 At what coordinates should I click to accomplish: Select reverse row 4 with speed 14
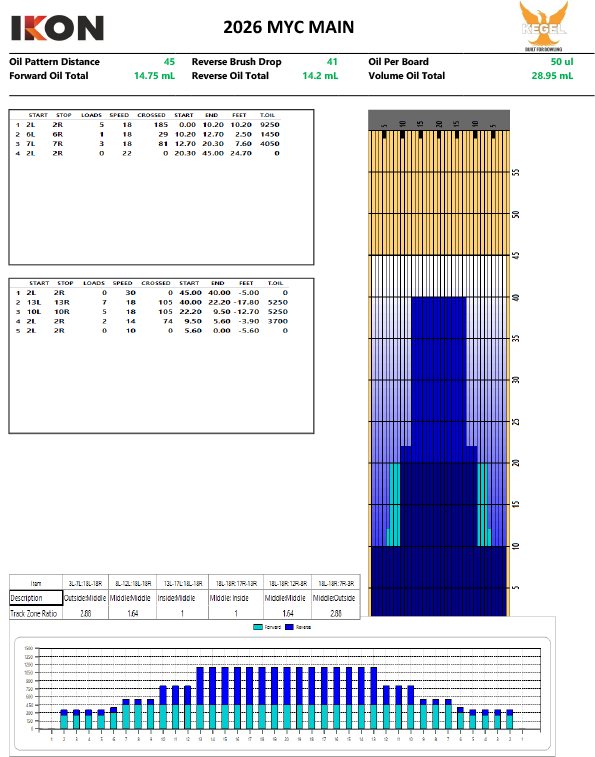pos(151,321)
